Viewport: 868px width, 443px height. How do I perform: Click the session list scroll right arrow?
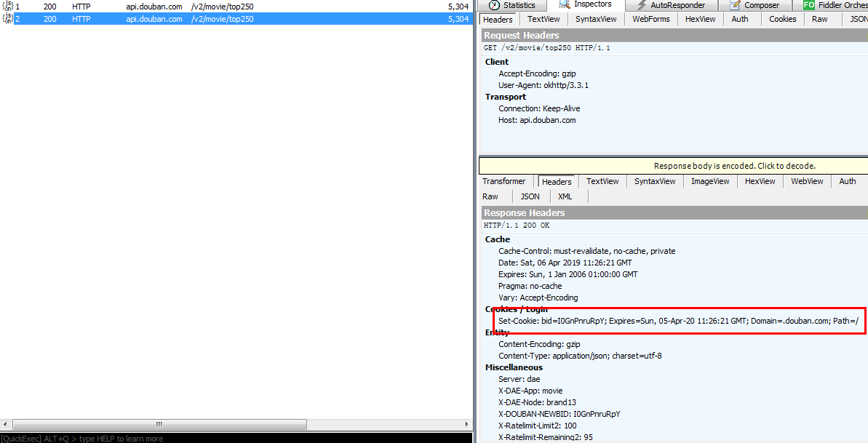(466, 425)
